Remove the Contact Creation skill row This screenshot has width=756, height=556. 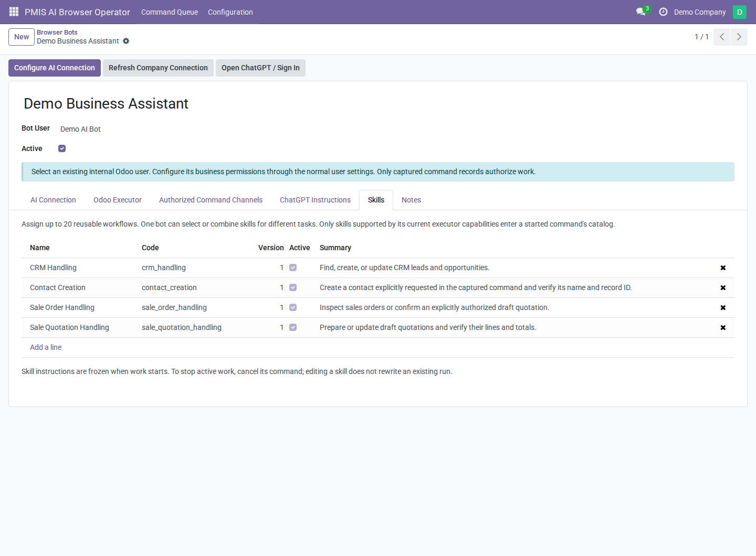click(723, 287)
